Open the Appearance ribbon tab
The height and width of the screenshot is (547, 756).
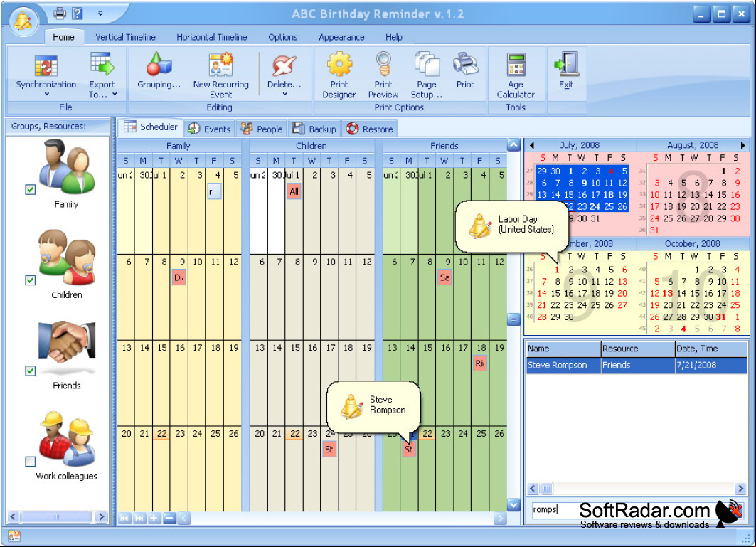[x=341, y=37]
